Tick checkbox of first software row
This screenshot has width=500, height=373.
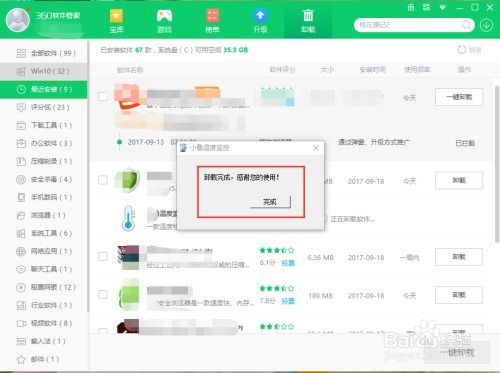point(103,97)
